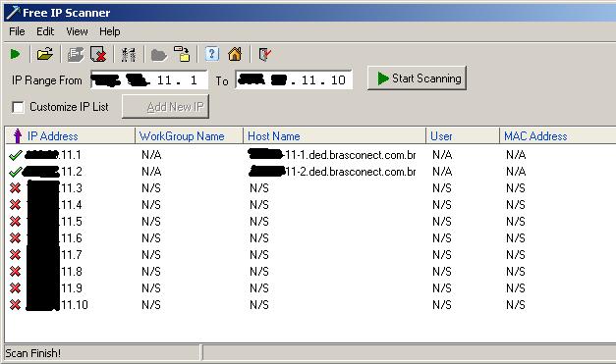The image size is (616, 364).
Task: Click host name 11-2.ded.brasconect.com.br
Action: (x=332, y=172)
